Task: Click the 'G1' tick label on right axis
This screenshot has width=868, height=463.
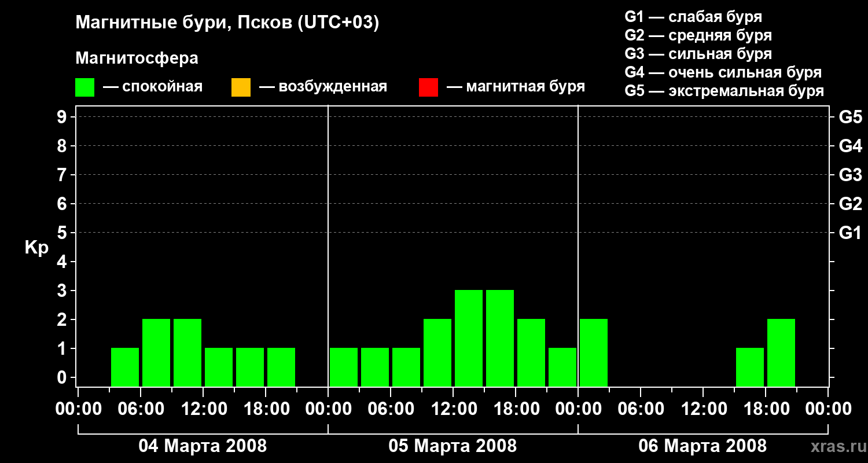Action: tap(851, 233)
